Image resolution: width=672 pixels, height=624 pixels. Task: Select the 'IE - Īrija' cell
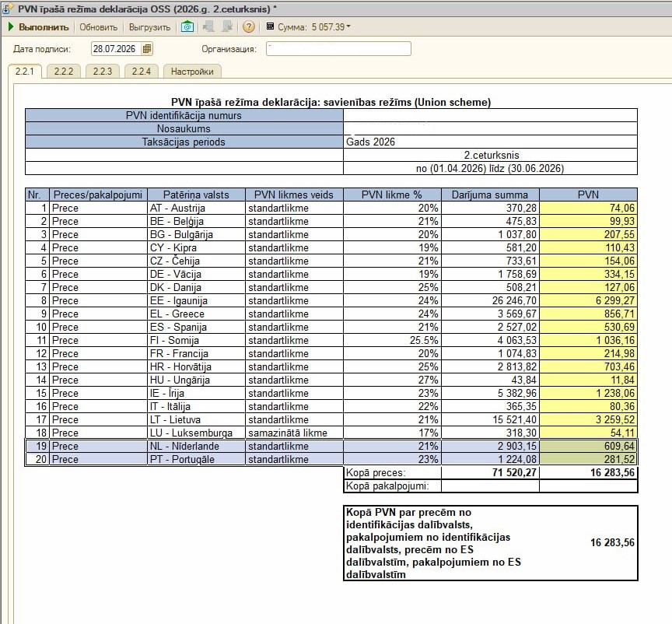pyautogui.click(x=196, y=394)
